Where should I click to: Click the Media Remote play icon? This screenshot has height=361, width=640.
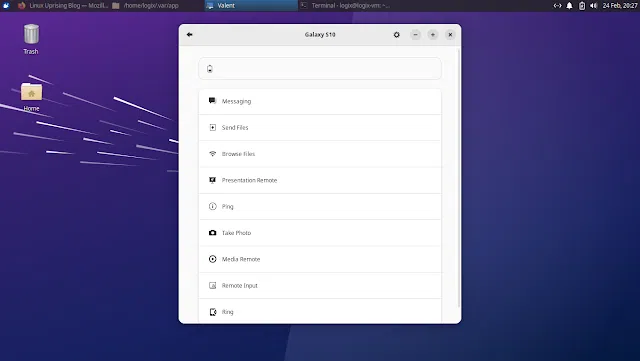click(x=212, y=259)
